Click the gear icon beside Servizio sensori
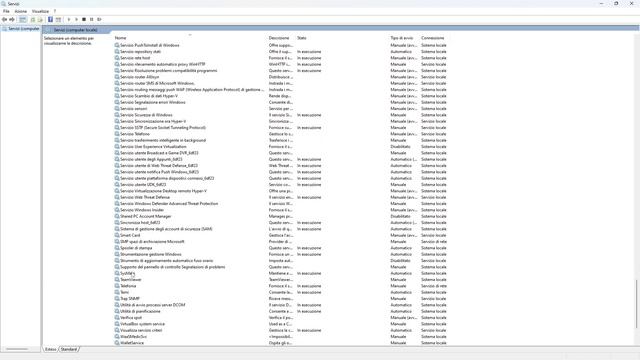The image size is (640, 360). pos(117,109)
